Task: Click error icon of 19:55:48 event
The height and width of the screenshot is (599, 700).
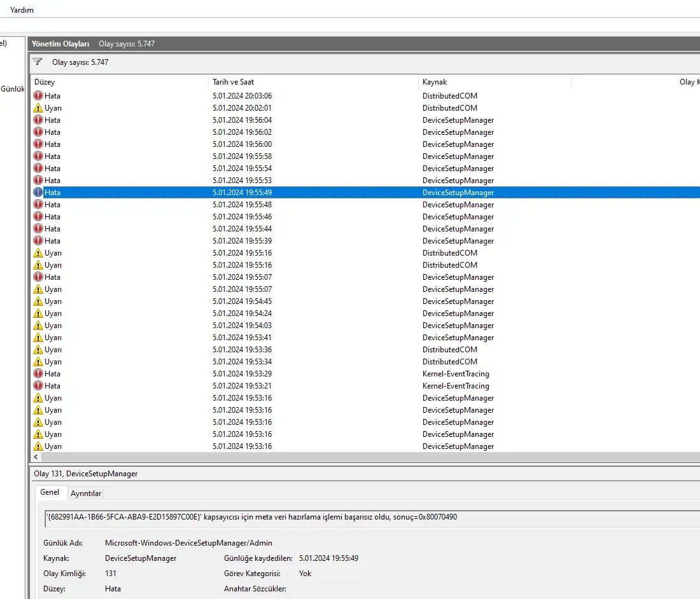Action: tap(38, 204)
